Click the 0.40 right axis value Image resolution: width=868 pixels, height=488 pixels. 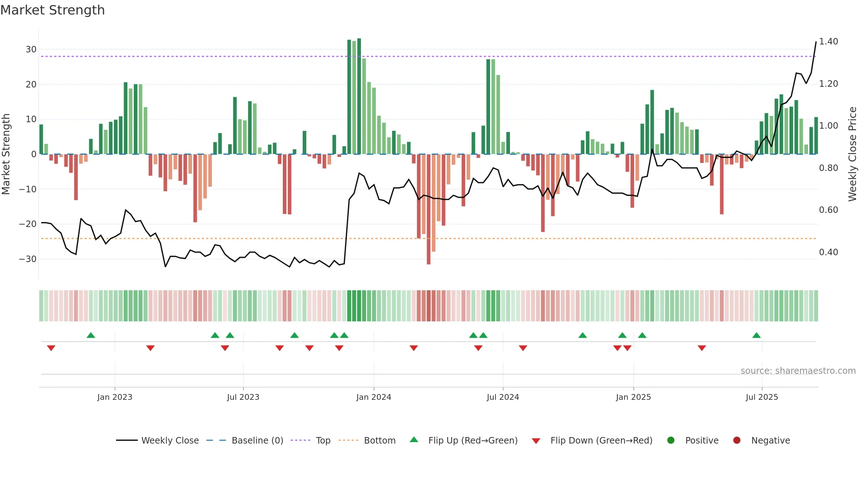[829, 252]
